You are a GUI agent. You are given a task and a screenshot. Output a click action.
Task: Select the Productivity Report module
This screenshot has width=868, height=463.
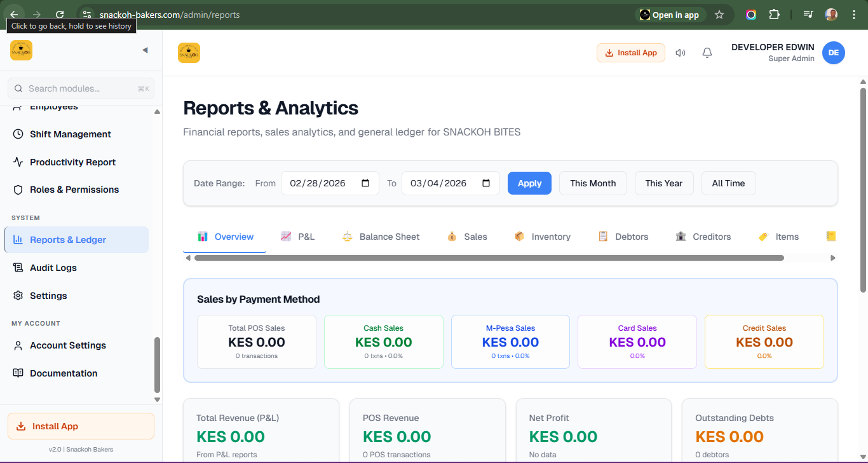pos(72,162)
